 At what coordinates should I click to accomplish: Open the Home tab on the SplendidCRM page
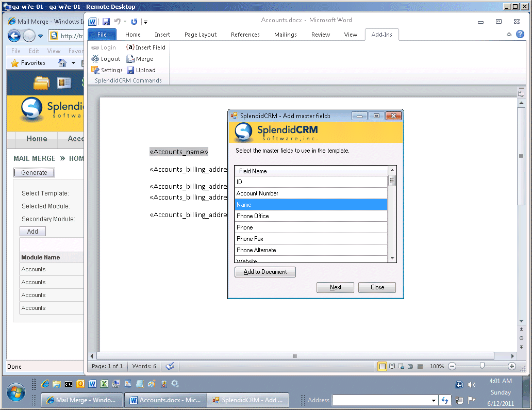coord(37,139)
